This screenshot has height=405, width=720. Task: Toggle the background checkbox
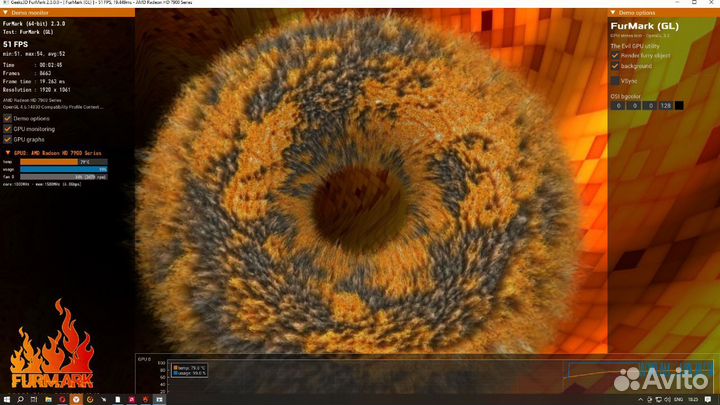pyautogui.click(x=615, y=66)
